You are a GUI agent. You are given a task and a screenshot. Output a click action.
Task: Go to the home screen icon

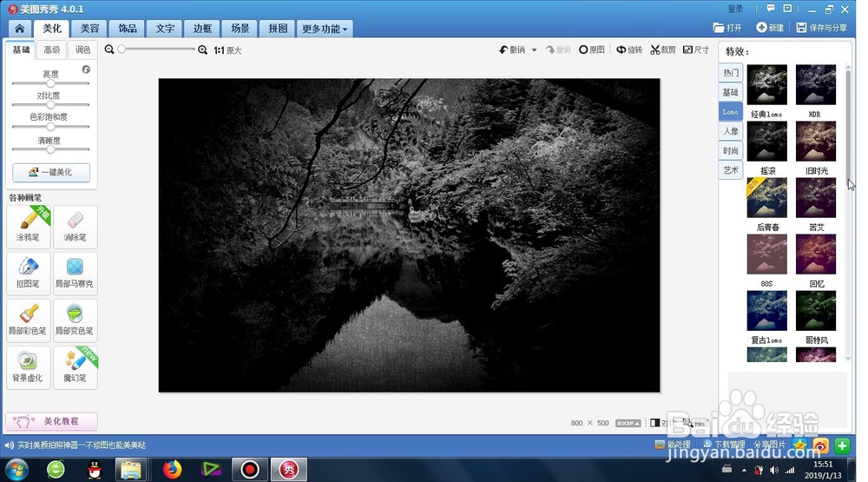coord(19,29)
